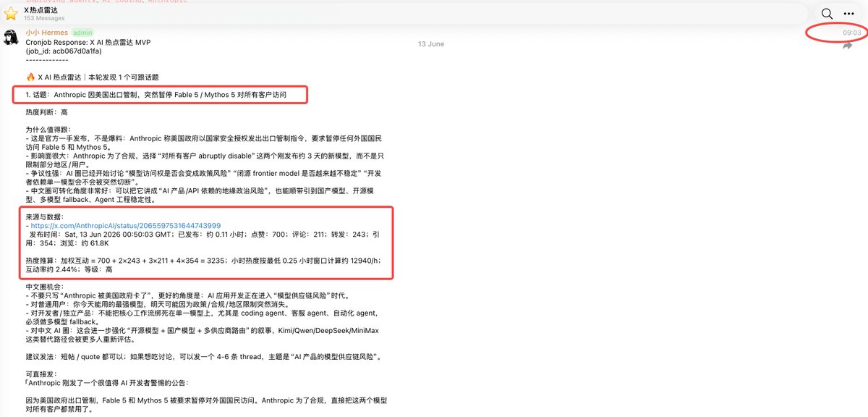Click the paragraph starting 因为美国政府出口管制

coord(206,405)
